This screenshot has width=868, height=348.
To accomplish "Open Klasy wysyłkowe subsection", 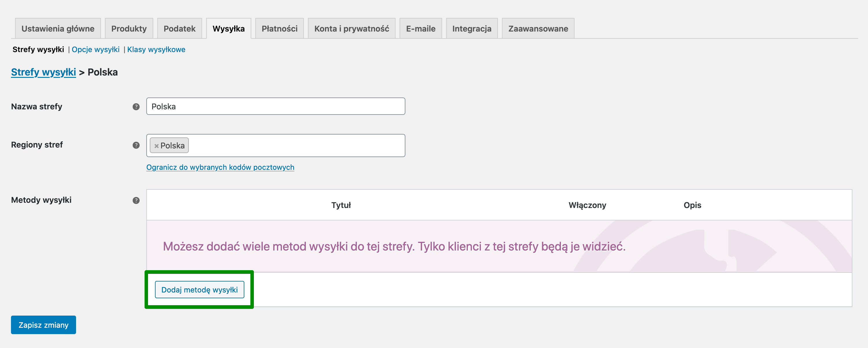I will (156, 49).
